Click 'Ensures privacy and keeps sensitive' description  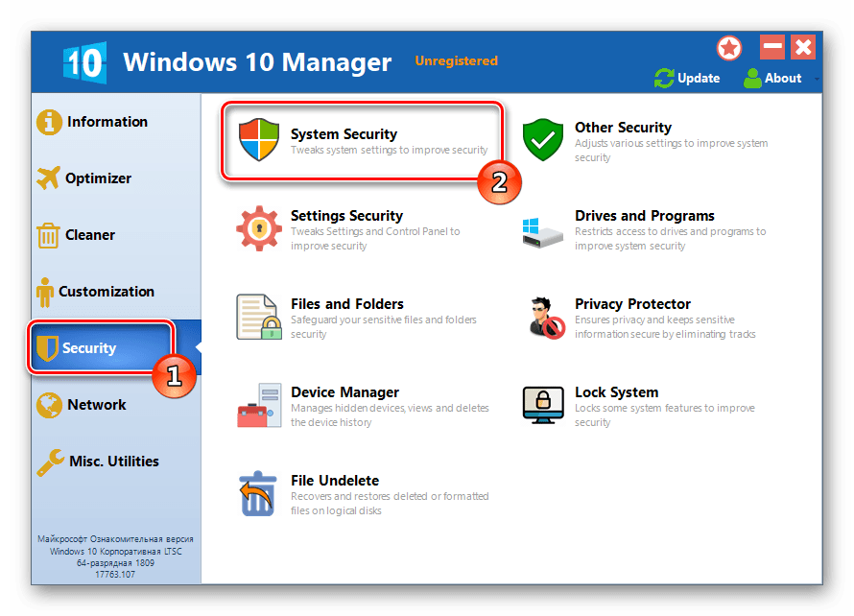pyautogui.click(x=654, y=320)
